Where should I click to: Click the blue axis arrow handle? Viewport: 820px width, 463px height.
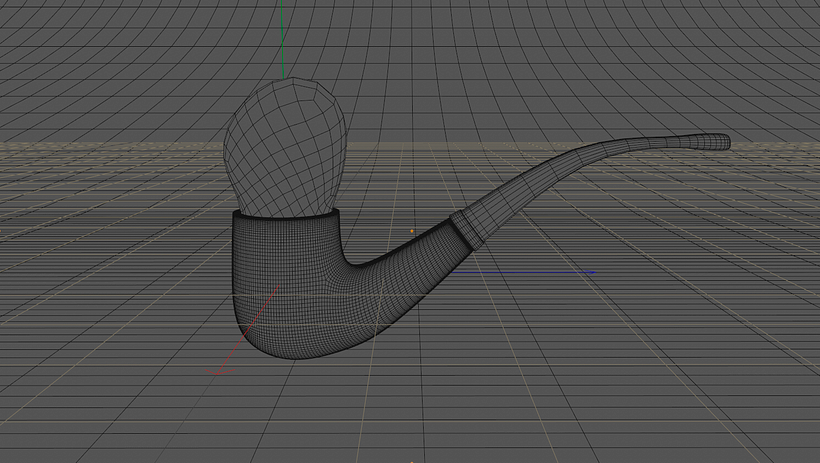coord(593,272)
